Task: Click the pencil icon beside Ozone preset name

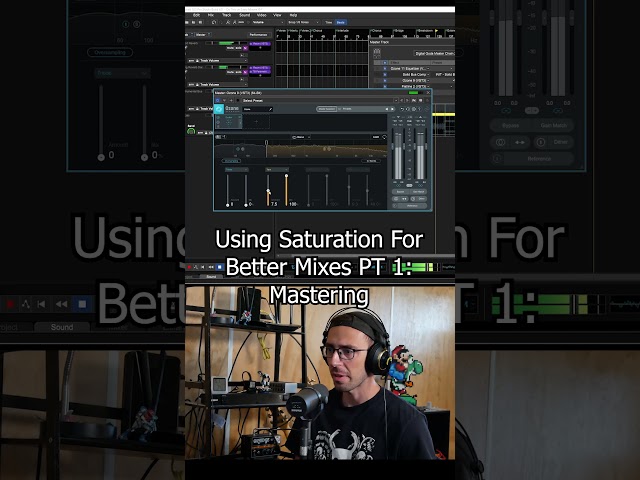Action: tap(271, 109)
